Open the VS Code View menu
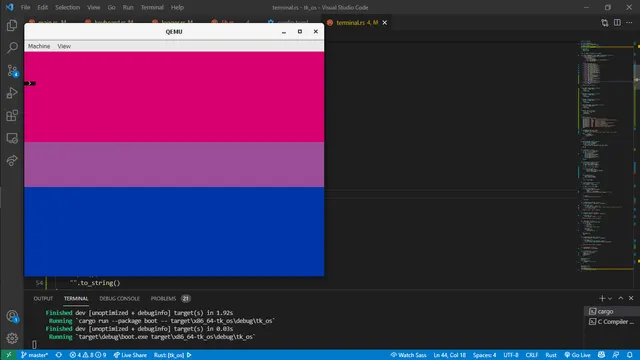Screen dimensions: 640x360 [x=93, y=7]
